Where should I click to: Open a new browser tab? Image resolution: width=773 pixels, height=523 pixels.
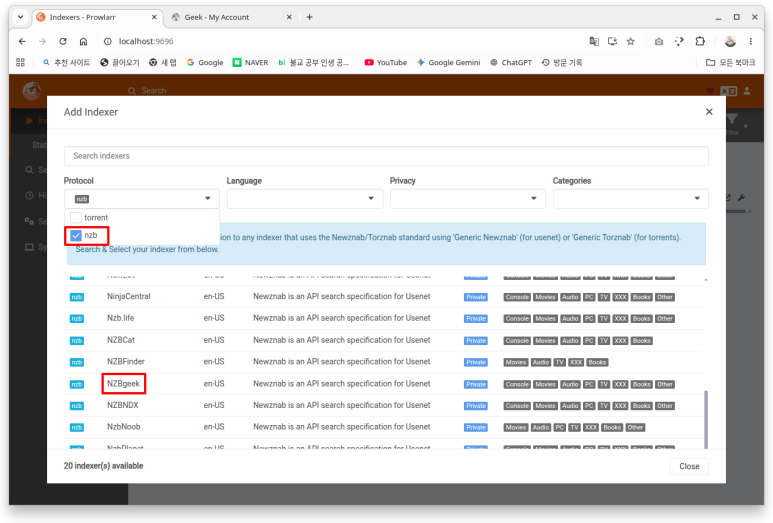pyautogui.click(x=310, y=17)
